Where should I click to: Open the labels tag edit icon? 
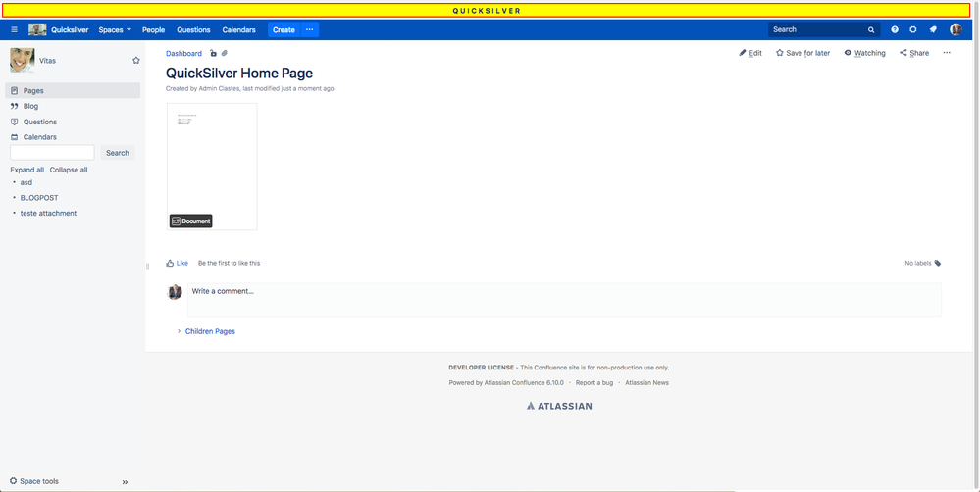tap(938, 264)
